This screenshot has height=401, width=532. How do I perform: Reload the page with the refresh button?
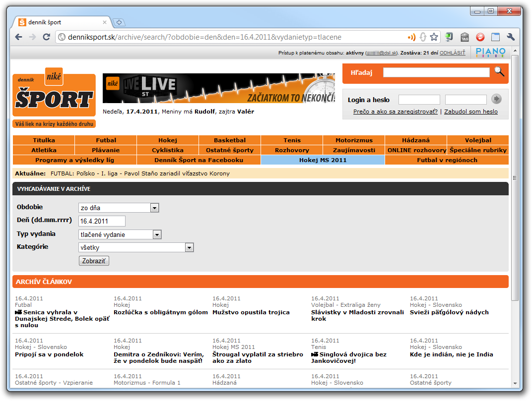pyautogui.click(x=47, y=37)
